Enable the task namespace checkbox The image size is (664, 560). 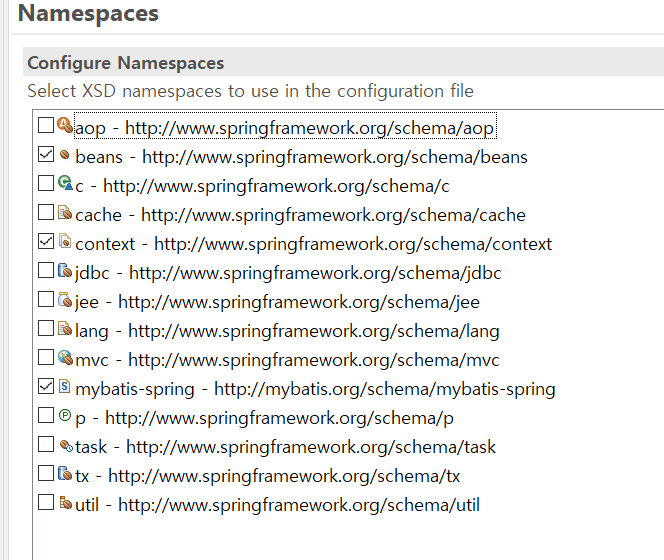pyautogui.click(x=46, y=444)
